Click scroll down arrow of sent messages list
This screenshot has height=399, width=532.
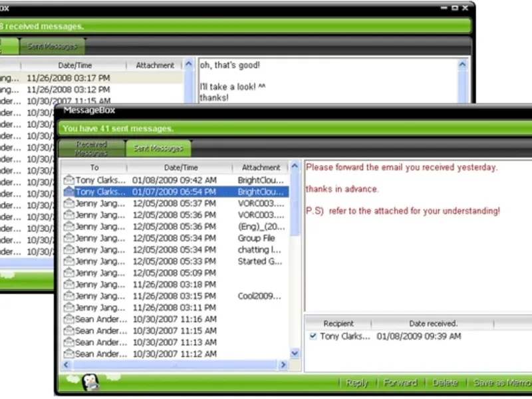click(295, 353)
